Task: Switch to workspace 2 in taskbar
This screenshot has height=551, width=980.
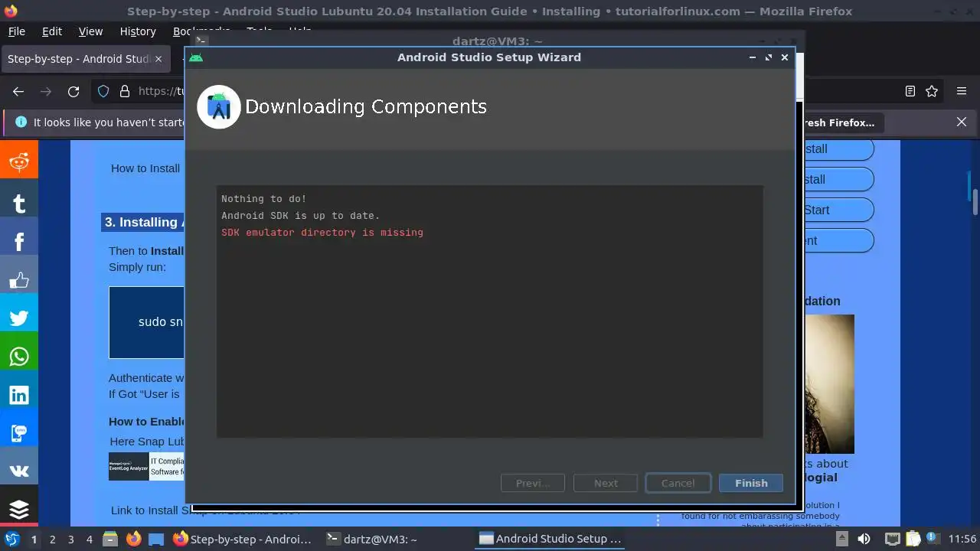Action: (52, 540)
